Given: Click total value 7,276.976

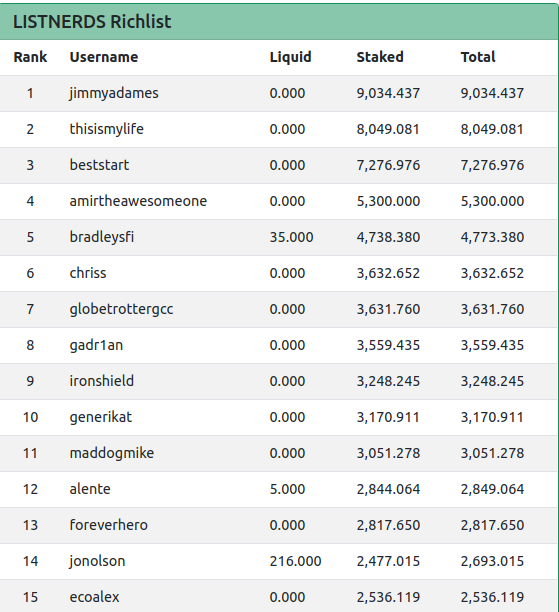Looking at the screenshot, I should (x=492, y=165).
